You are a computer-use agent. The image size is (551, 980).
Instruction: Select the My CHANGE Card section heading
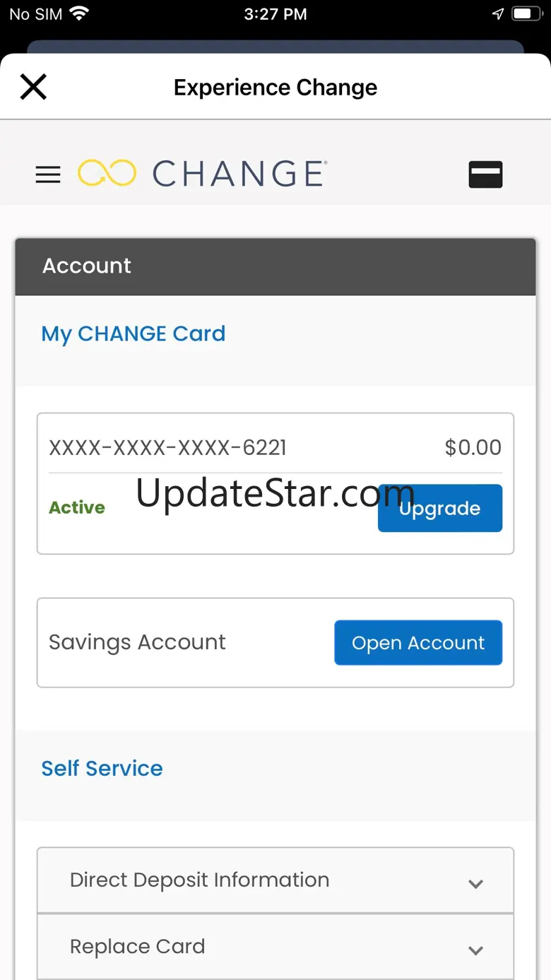click(x=134, y=333)
